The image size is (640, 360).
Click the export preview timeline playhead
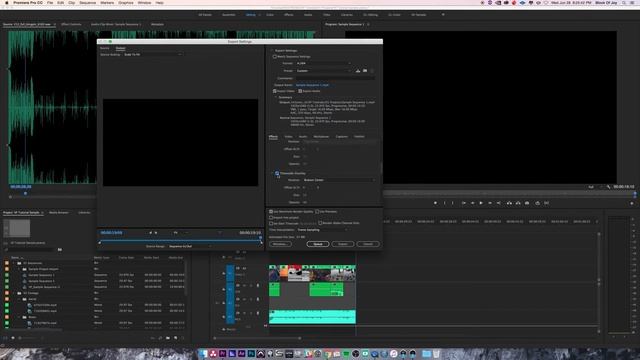[260, 238]
